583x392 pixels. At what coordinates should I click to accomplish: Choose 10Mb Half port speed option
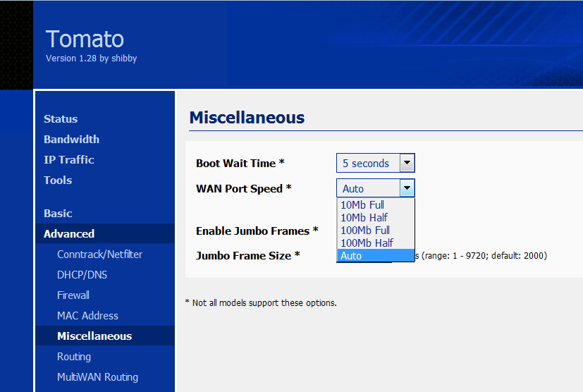tap(376, 218)
